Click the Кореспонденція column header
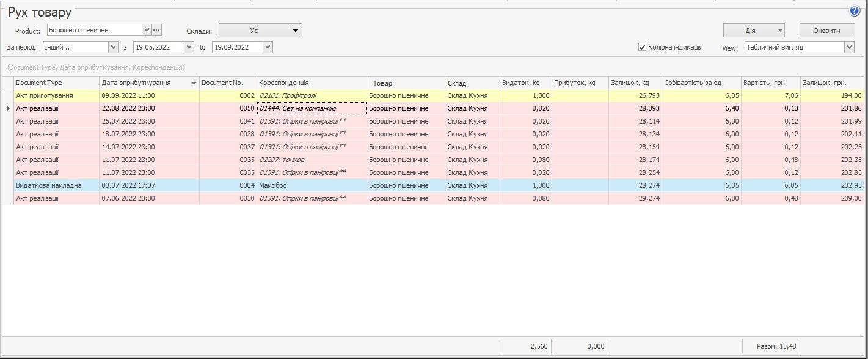868x359 pixels. pos(312,83)
